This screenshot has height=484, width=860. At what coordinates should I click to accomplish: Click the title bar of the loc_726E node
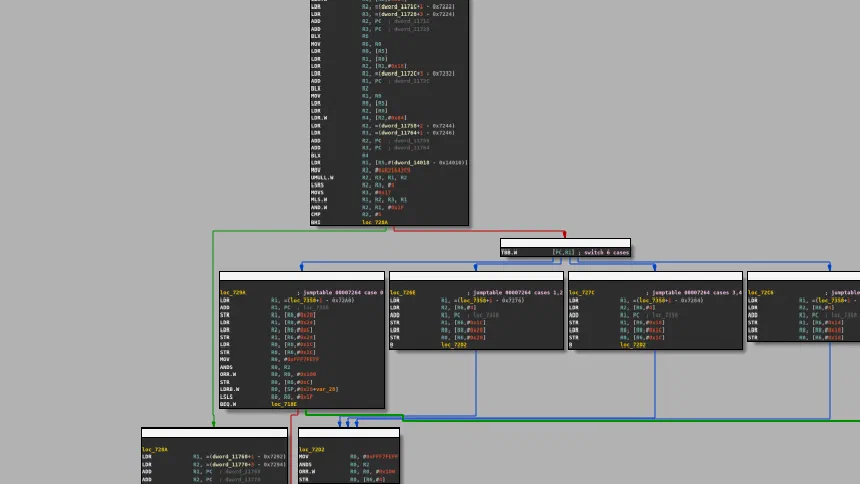476,276
